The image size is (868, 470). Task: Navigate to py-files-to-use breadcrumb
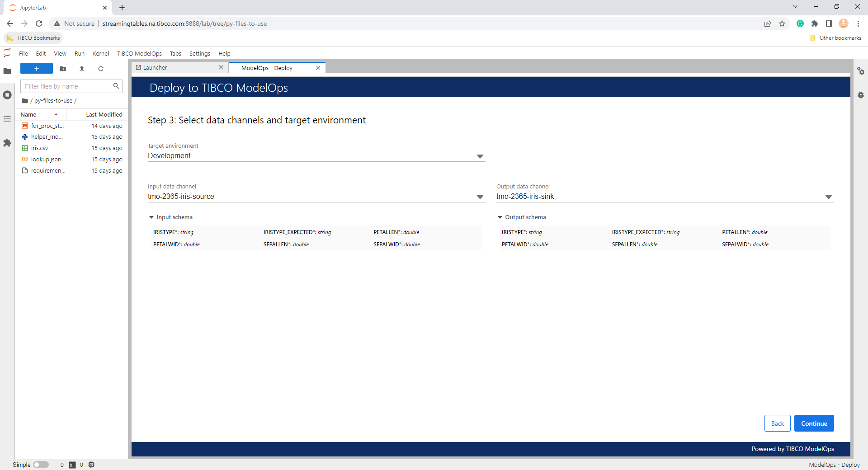pos(53,101)
